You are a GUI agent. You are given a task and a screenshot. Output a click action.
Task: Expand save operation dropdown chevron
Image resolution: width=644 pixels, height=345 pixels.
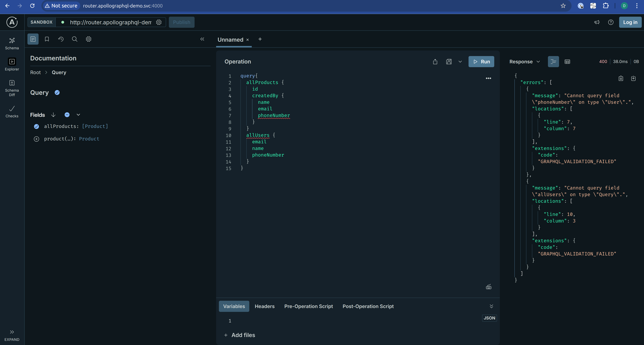pos(460,62)
